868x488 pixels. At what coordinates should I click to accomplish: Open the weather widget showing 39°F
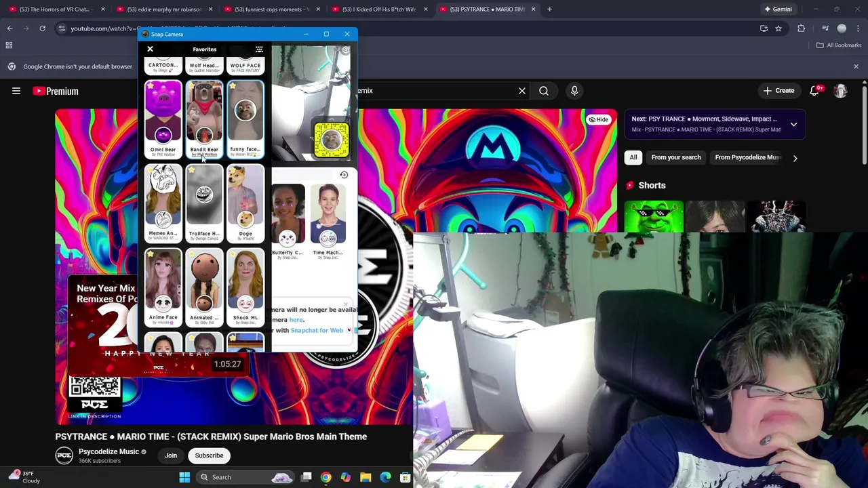coord(24,477)
